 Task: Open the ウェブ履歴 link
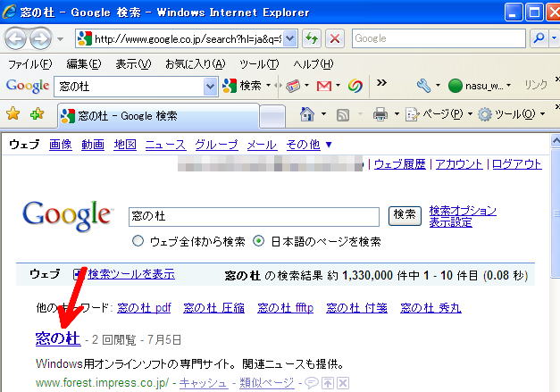400,164
